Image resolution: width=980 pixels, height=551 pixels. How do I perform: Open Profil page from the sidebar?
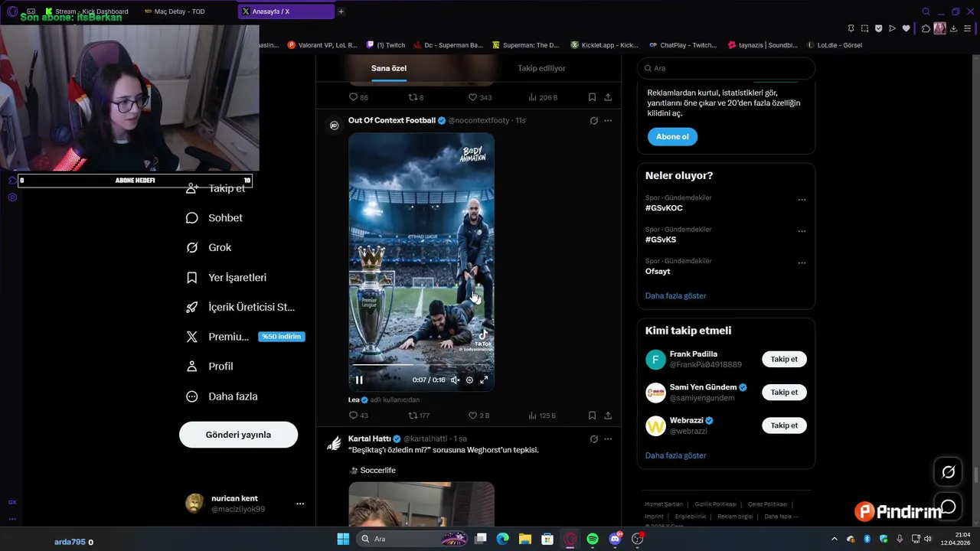(x=209, y=367)
